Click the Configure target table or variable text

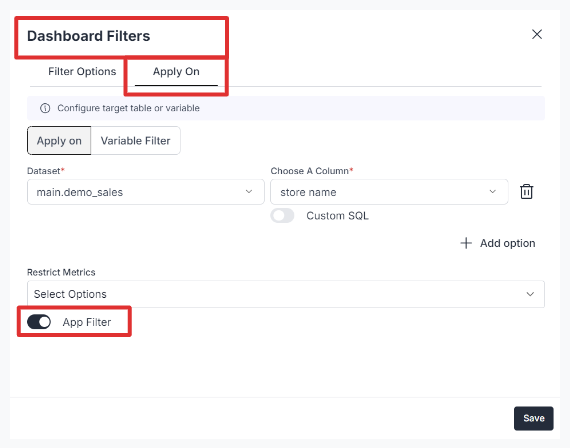click(x=128, y=108)
